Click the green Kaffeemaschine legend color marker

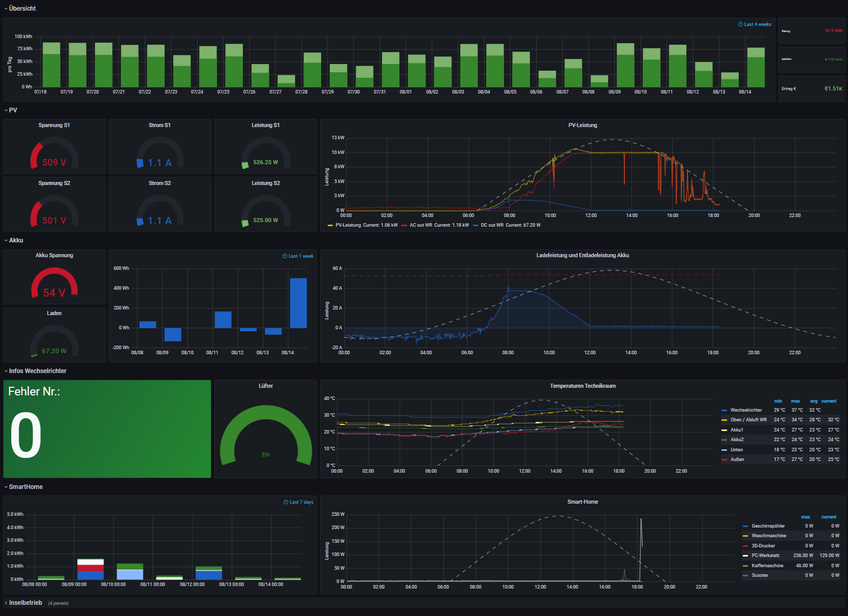(x=745, y=566)
